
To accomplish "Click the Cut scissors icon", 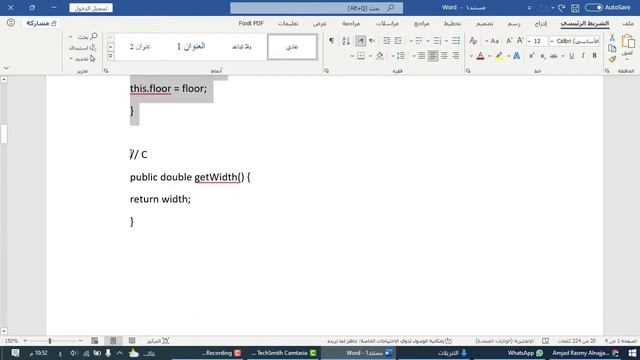I will tap(612, 38).
